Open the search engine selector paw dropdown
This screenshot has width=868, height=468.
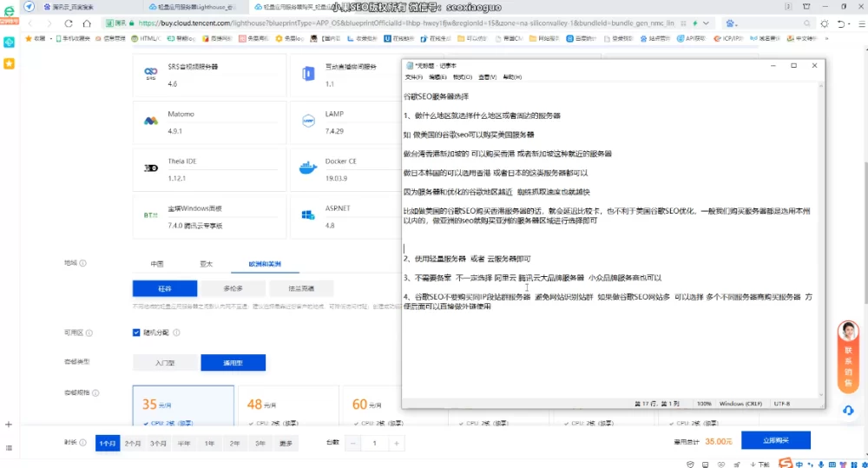(x=732, y=23)
